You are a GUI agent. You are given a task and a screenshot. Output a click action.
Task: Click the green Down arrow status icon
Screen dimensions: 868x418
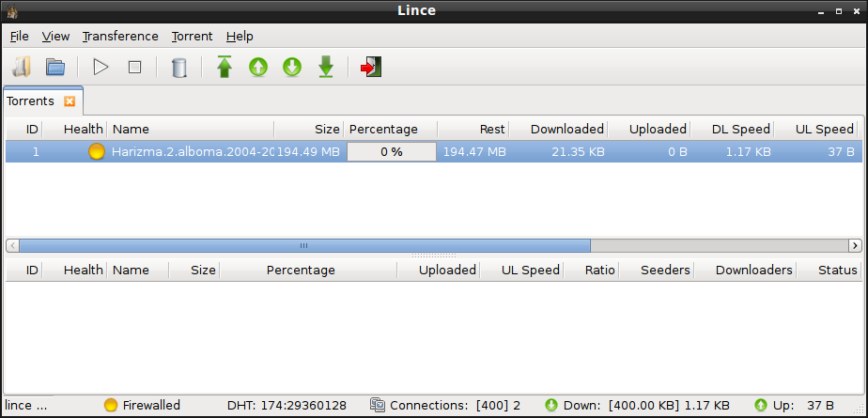[x=551, y=405]
